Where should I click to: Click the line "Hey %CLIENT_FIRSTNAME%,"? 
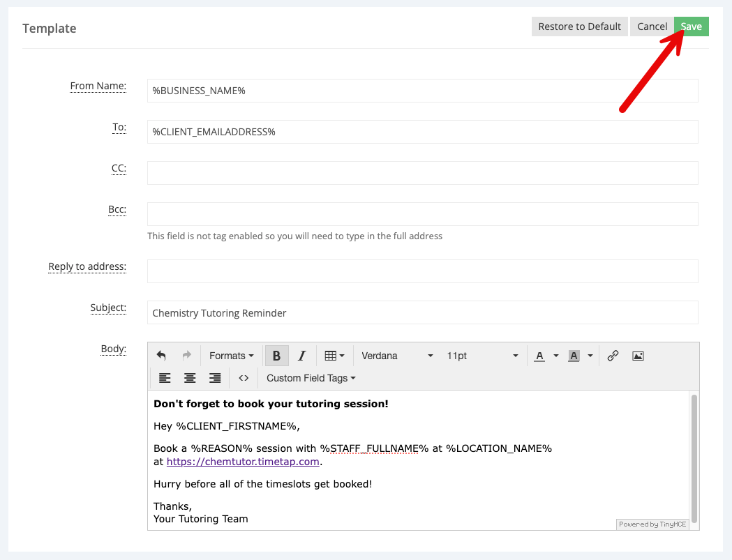(227, 426)
